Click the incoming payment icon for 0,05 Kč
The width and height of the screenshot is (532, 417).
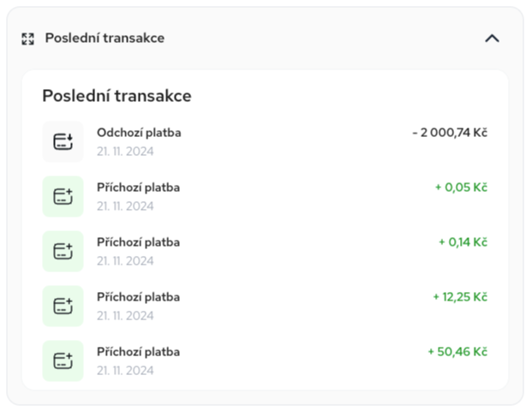tap(63, 197)
